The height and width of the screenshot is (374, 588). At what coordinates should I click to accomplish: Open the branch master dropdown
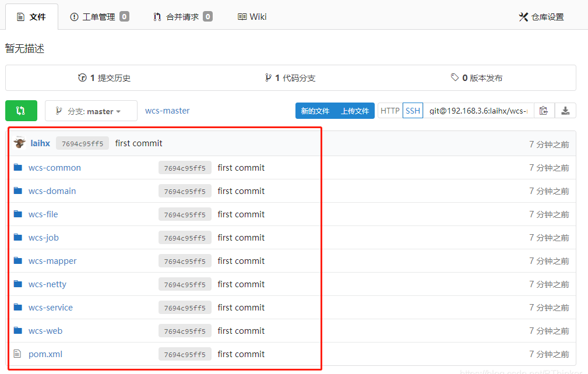click(91, 111)
